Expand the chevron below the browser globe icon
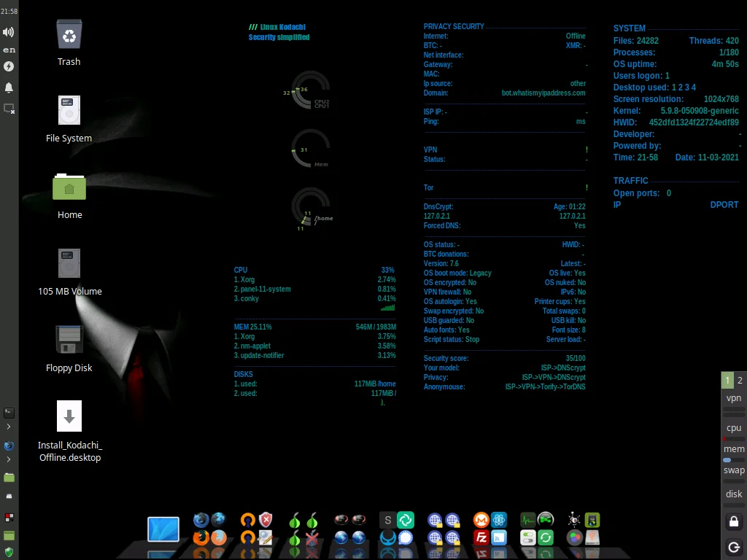Screen dimensions: 747x560 coord(9,459)
